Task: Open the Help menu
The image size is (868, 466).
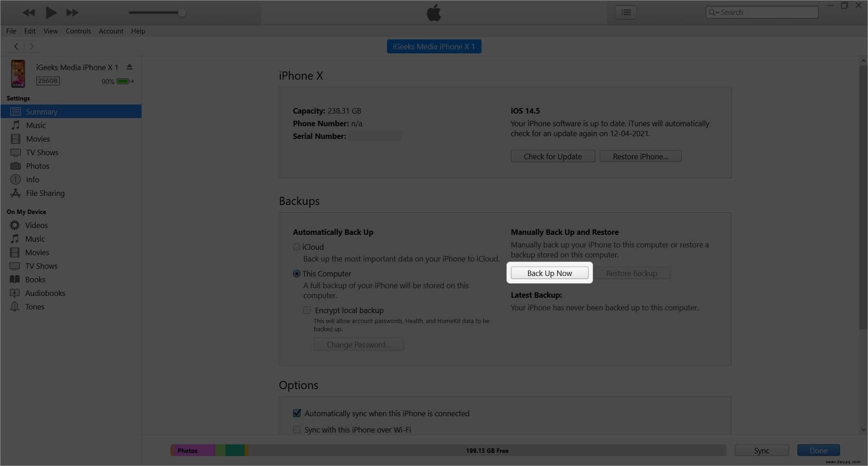Action: [138, 31]
